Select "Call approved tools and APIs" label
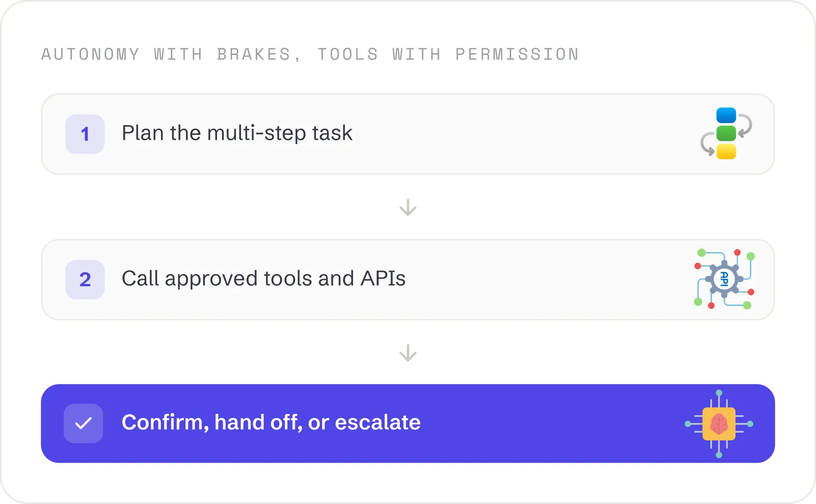 pyautogui.click(x=263, y=279)
